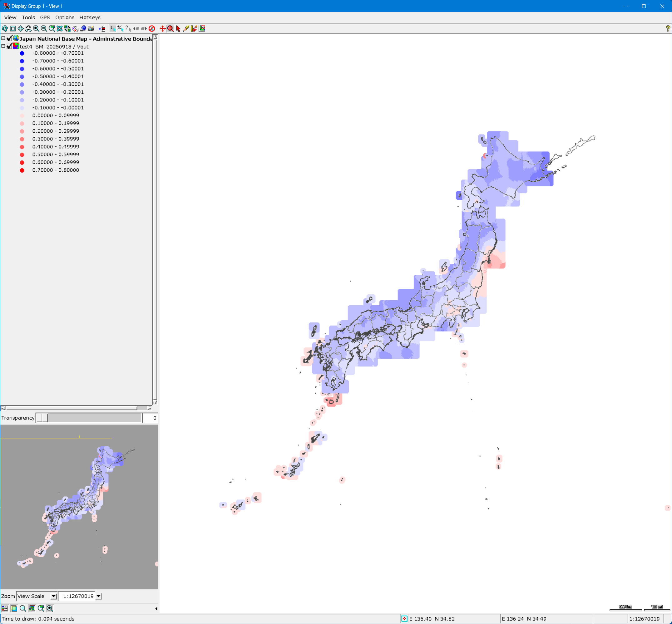Image resolution: width=672 pixels, height=624 pixels.
Task: Open the 1:12670019 scale value dropdown
Action: (99, 596)
